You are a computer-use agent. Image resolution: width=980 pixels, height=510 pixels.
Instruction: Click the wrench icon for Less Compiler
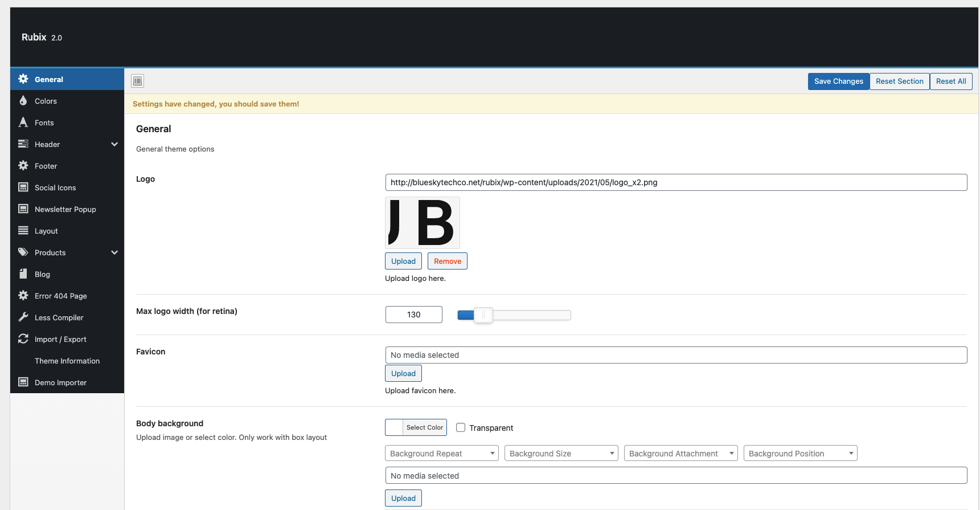[23, 317]
